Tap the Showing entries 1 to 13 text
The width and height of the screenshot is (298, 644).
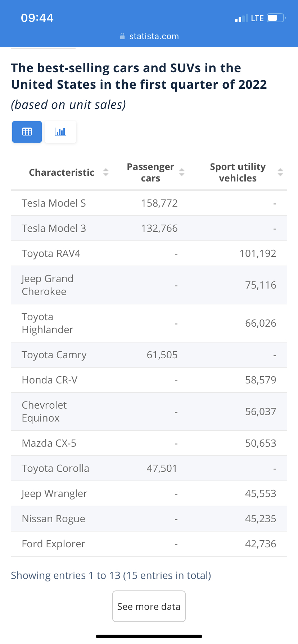(x=111, y=575)
